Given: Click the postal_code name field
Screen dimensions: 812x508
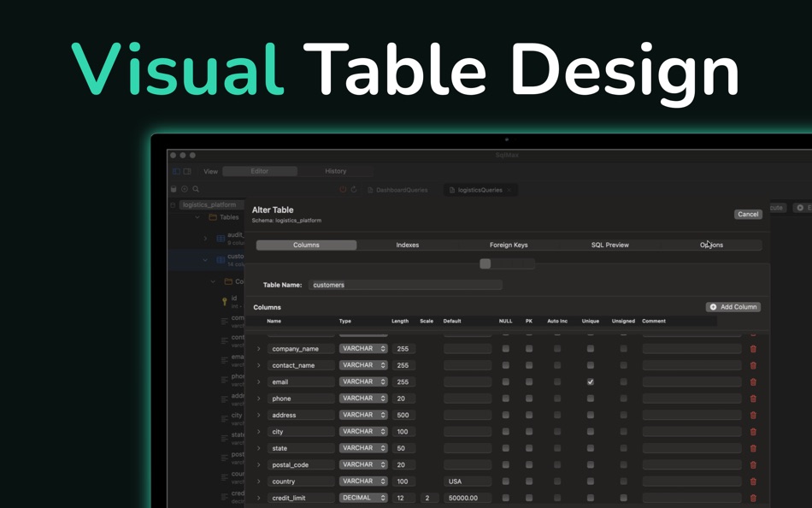Looking at the screenshot, I should click(301, 465).
